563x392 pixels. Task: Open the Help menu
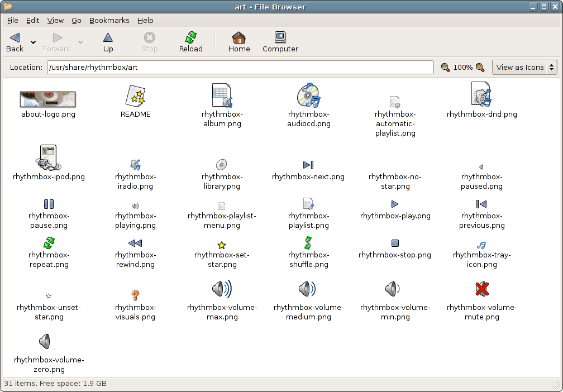(x=145, y=21)
